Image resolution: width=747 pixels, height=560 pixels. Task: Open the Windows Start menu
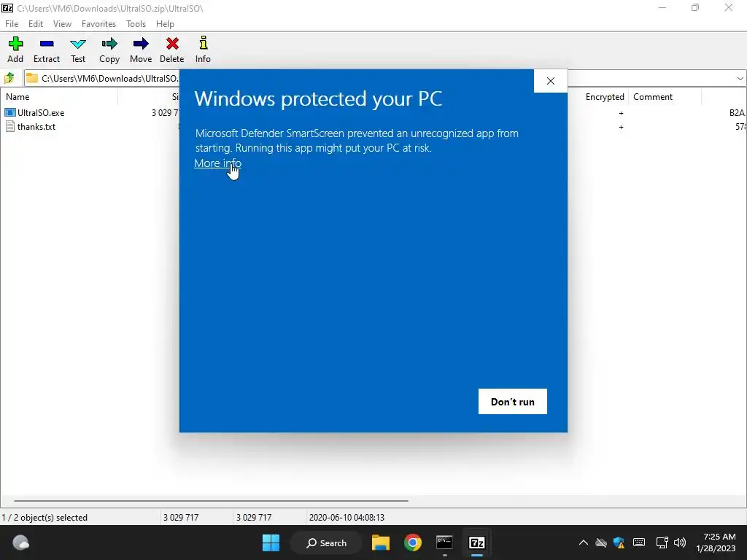(x=271, y=542)
